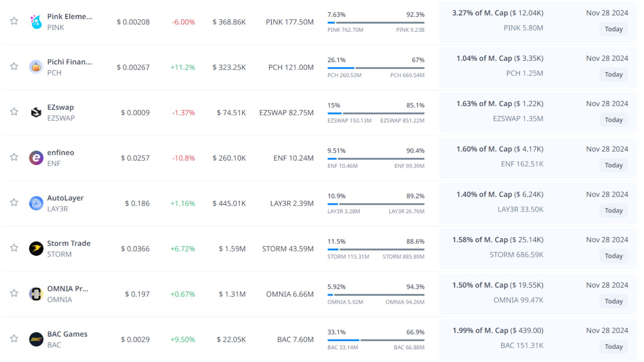Image resolution: width=644 pixels, height=362 pixels.
Task: Add enfineo to watchlist star
Action: click(14, 157)
